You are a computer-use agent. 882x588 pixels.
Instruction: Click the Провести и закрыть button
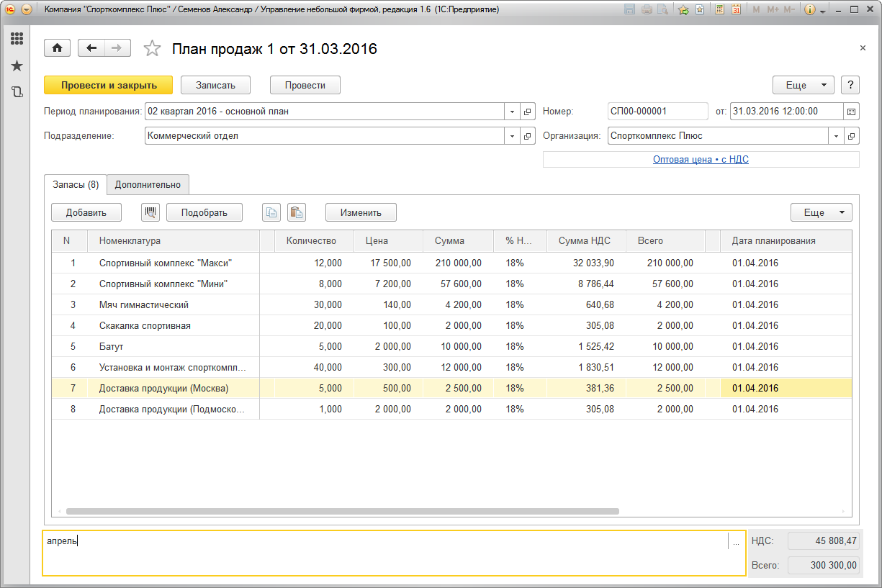[x=109, y=85]
